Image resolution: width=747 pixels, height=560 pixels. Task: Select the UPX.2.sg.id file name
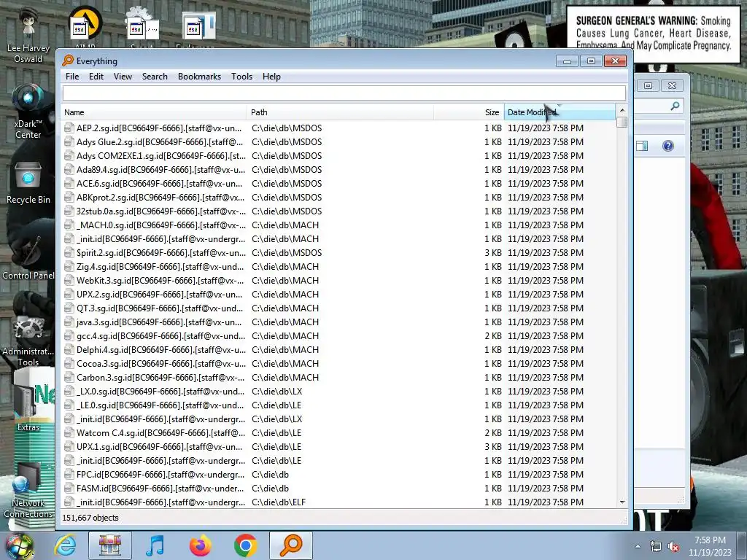(x=159, y=295)
